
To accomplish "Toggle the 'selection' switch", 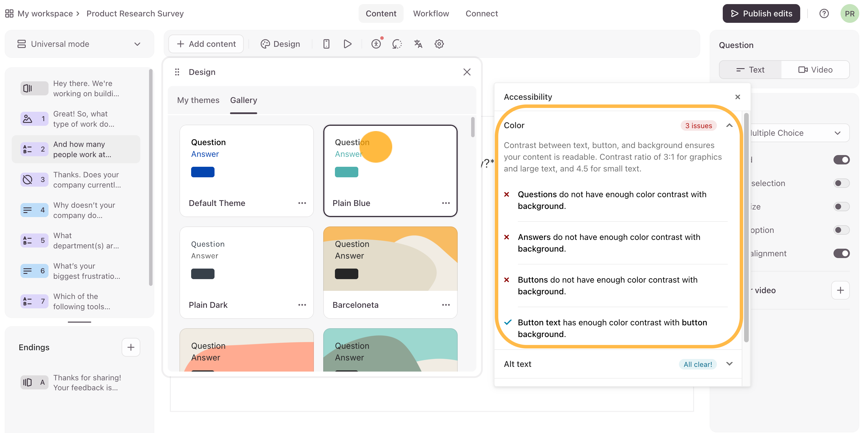I will (x=841, y=183).
